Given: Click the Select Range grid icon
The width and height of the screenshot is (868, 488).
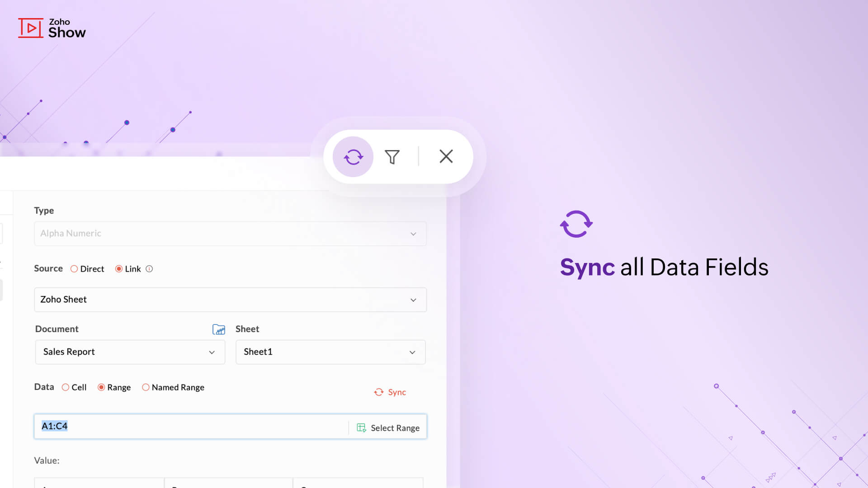Looking at the screenshot, I should tap(361, 427).
